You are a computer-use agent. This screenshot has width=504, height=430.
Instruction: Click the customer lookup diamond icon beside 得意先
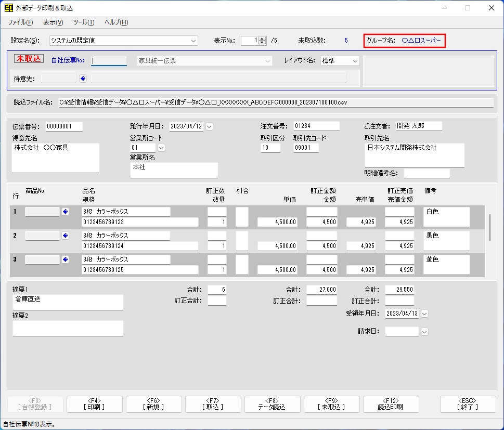(83, 79)
